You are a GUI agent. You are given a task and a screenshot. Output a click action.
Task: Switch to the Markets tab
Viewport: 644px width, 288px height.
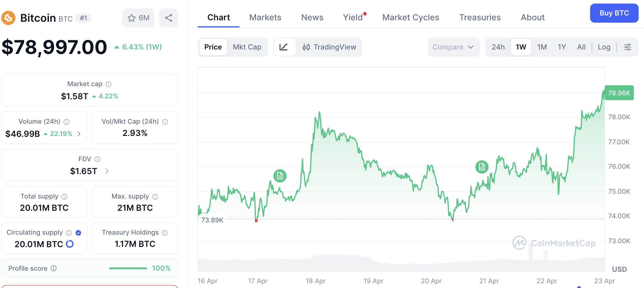click(265, 17)
